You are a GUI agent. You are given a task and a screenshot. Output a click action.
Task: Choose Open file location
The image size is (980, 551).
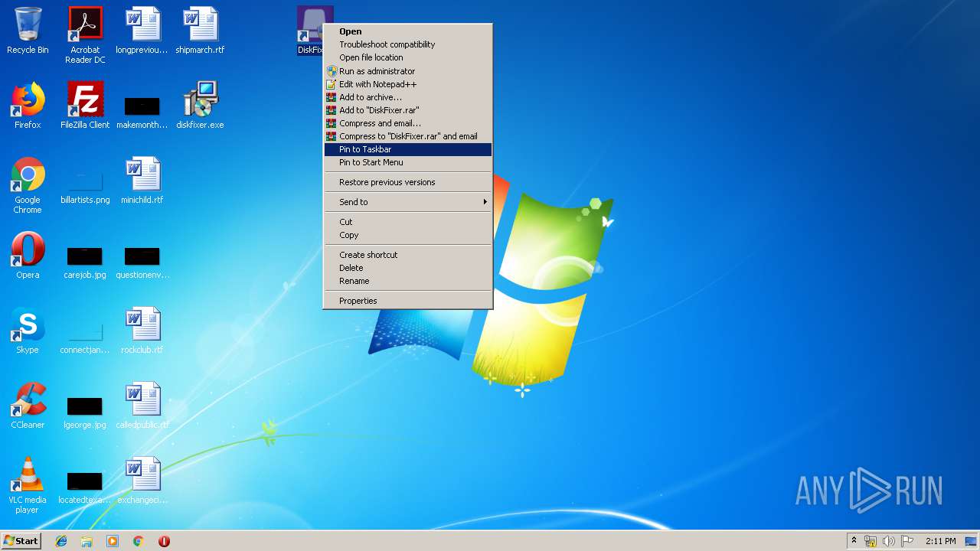click(408, 57)
